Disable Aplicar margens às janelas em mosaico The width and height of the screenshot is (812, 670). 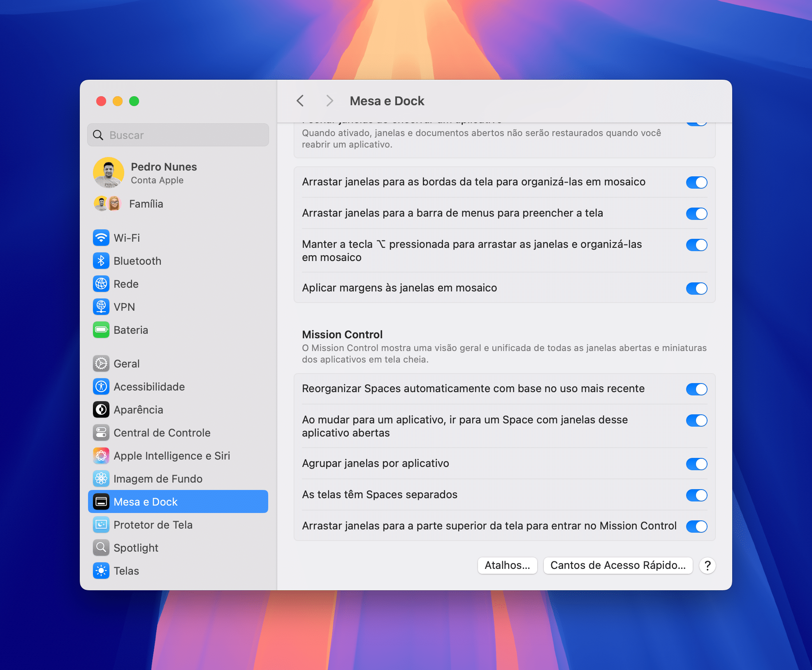click(x=696, y=288)
